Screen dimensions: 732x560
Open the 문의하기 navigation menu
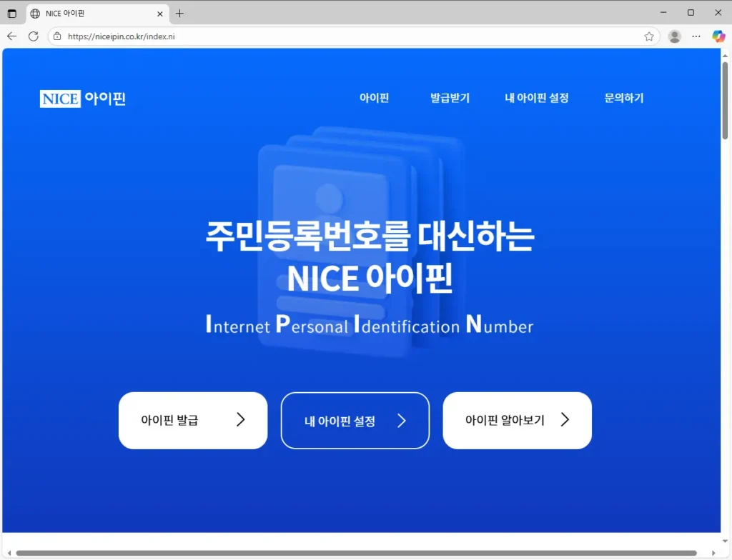pyautogui.click(x=623, y=98)
